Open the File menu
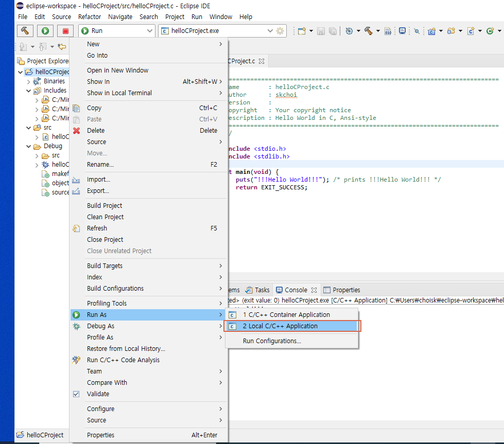Screen dimensions: 504x444 click(23, 16)
